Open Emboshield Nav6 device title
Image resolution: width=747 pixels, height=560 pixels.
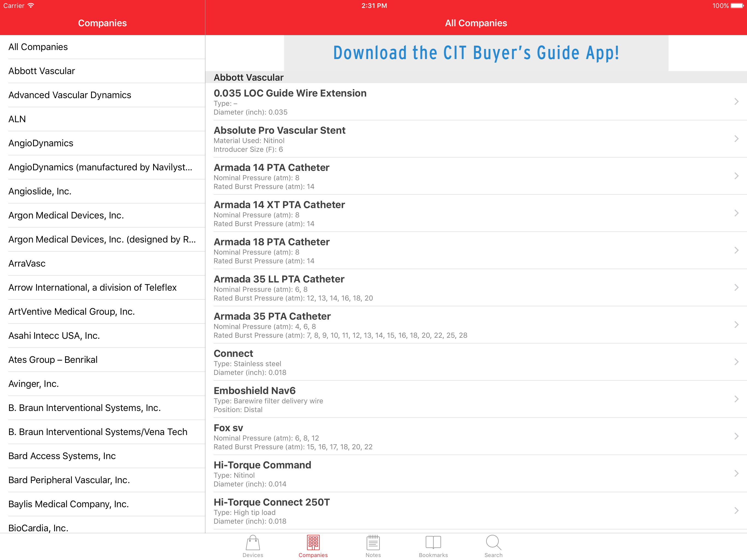[255, 390]
